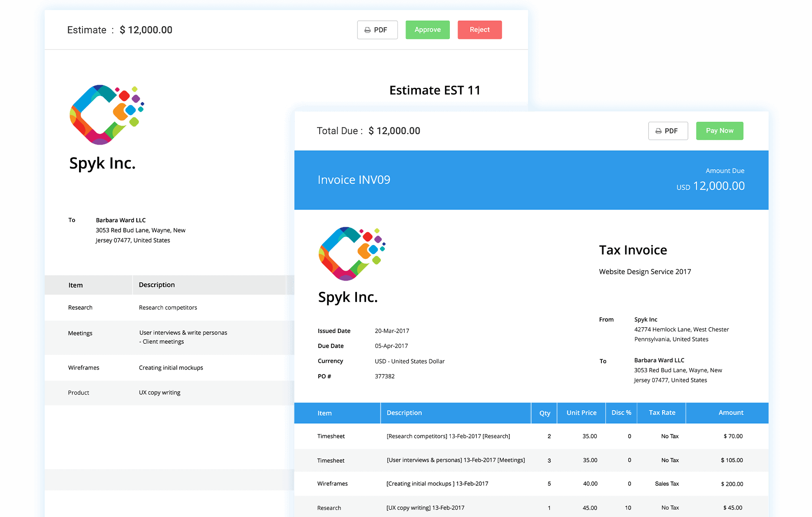Screen dimensions: 812x517
Task: Click the Tax Invoice heading
Action: click(x=633, y=250)
